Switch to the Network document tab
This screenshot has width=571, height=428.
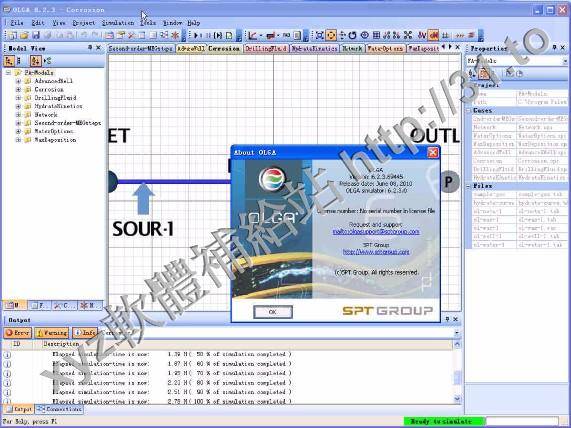(x=352, y=48)
